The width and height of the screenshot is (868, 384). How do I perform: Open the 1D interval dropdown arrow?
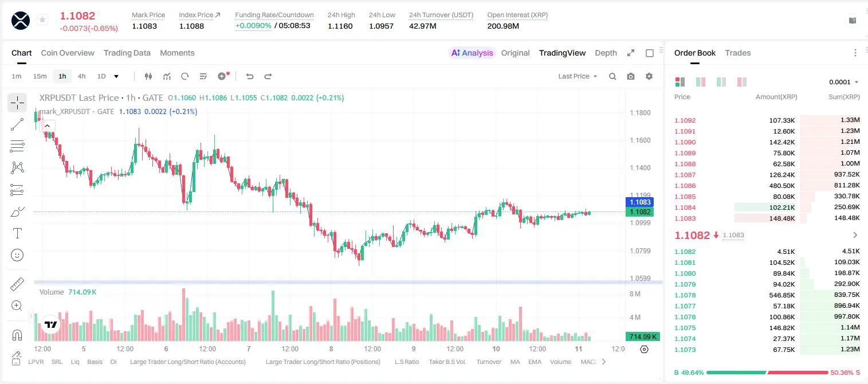point(116,76)
